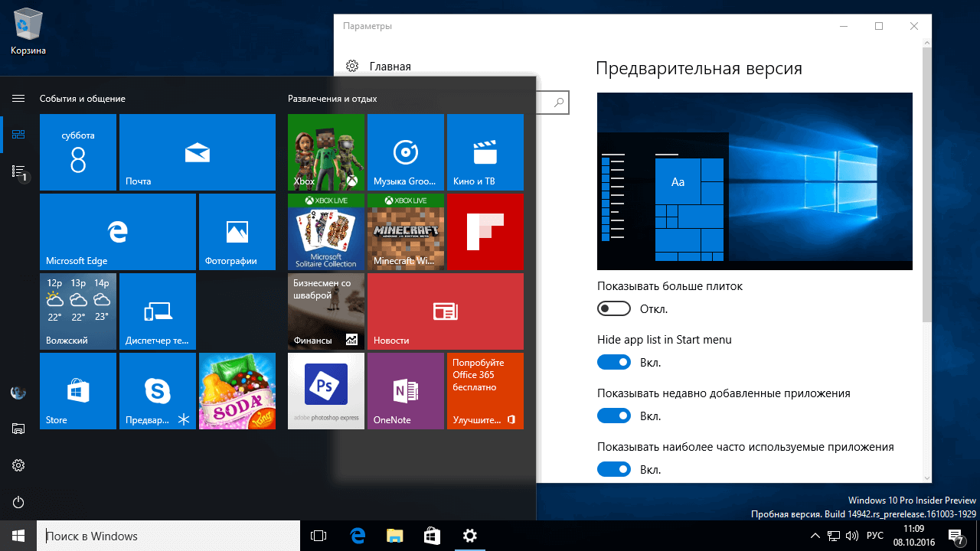
Task: Click the Settings window vertical scrollbar
Action: [926, 184]
